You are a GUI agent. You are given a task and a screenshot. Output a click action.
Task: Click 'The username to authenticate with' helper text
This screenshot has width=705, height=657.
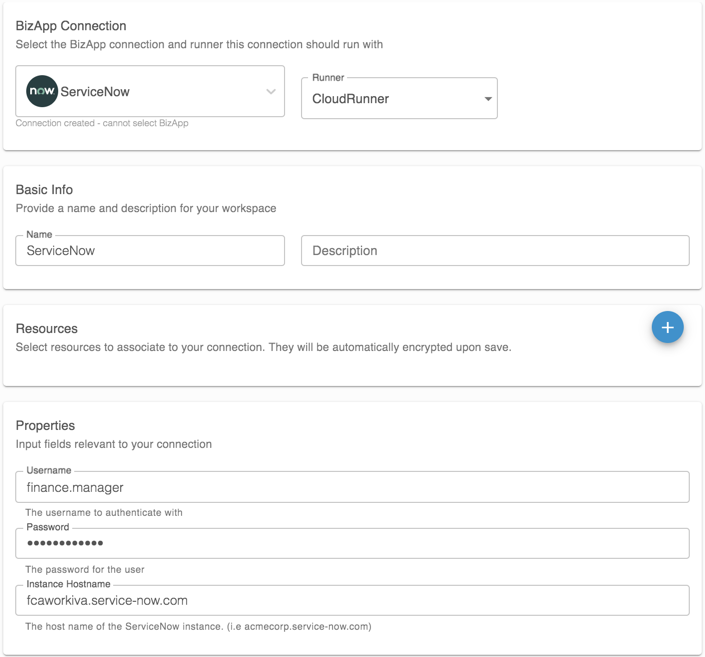click(104, 513)
